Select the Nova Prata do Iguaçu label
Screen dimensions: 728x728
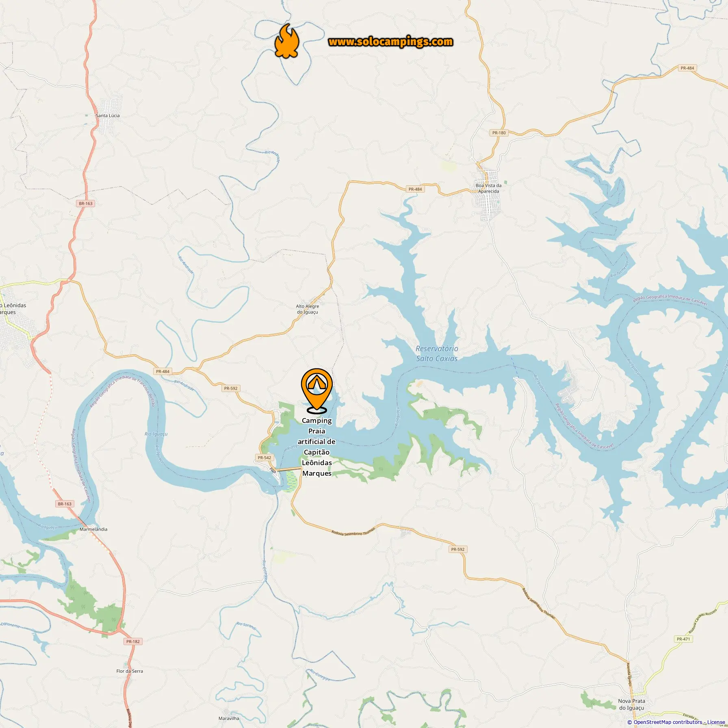[x=631, y=704]
